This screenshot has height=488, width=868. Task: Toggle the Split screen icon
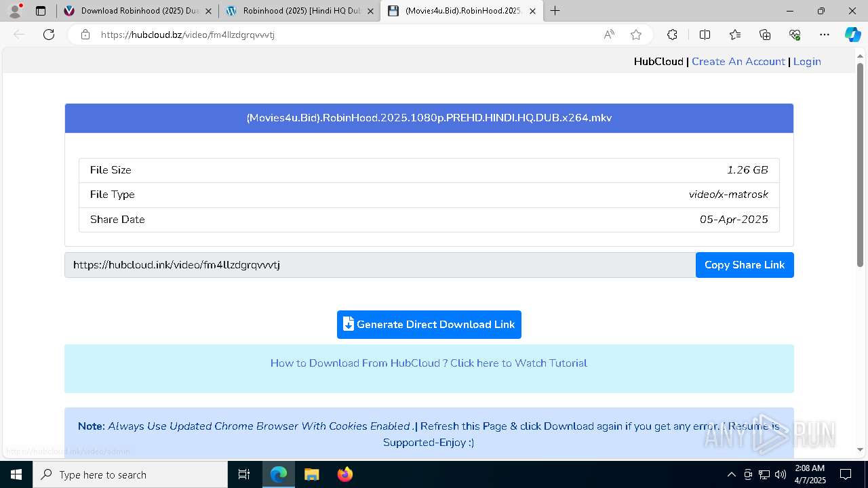[x=705, y=35]
